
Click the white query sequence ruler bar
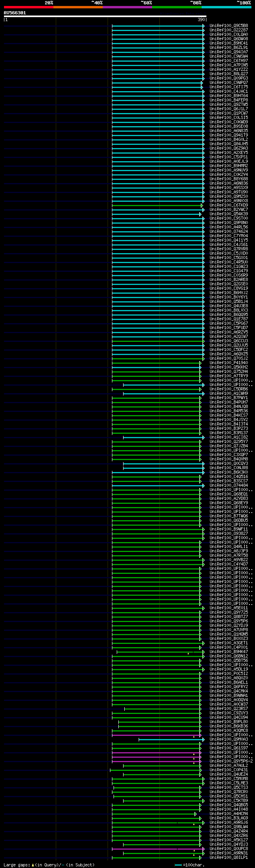[105, 16]
